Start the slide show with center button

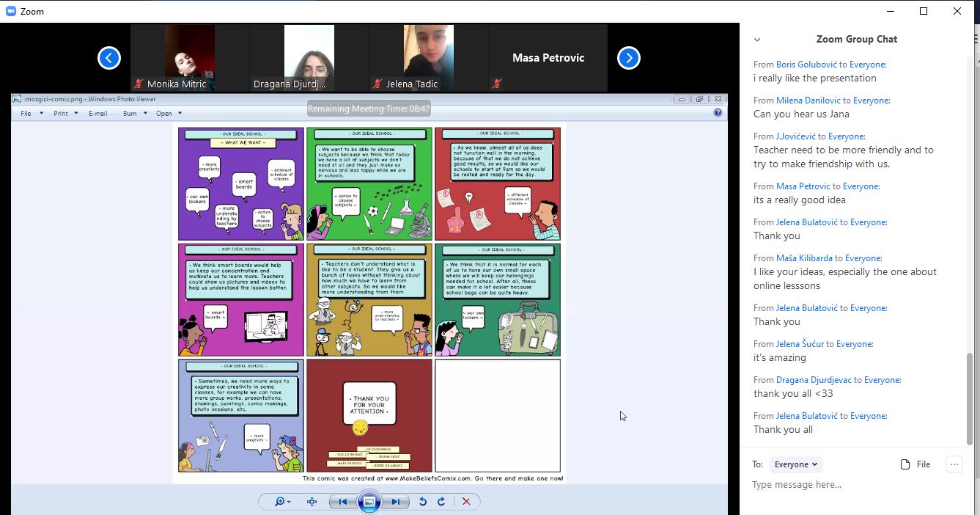point(369,502)
